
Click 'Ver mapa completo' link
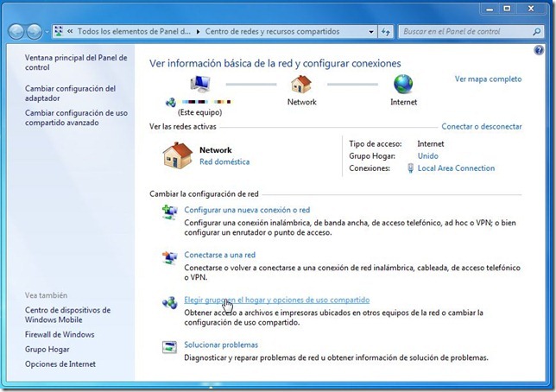(488, 79)
